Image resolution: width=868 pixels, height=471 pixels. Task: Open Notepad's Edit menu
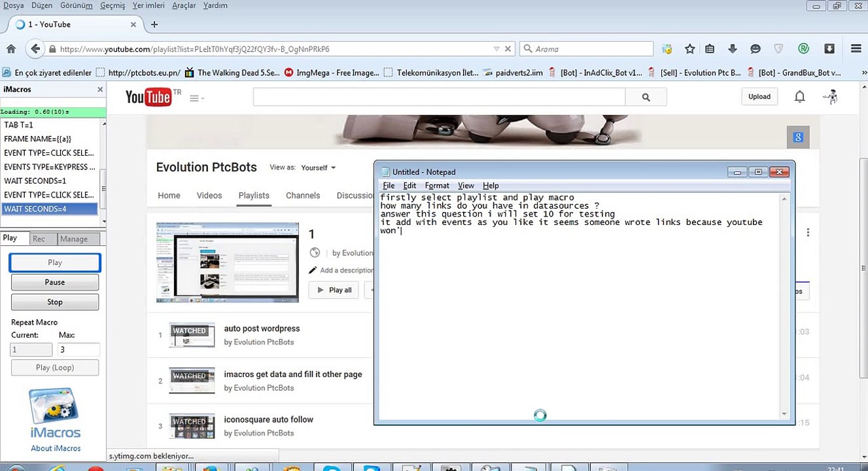click(409, 186)
